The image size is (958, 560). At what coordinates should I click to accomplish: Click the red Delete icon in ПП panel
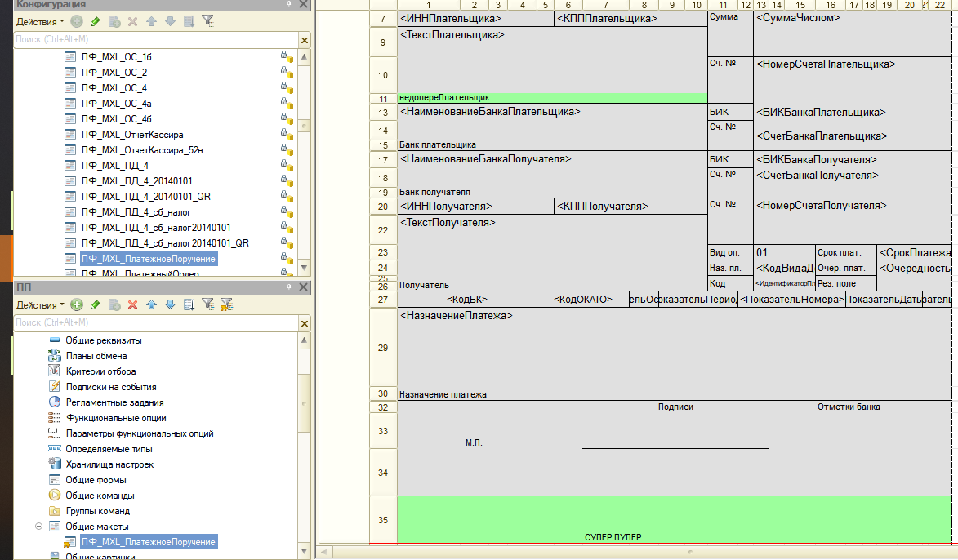tap(132, 304)
